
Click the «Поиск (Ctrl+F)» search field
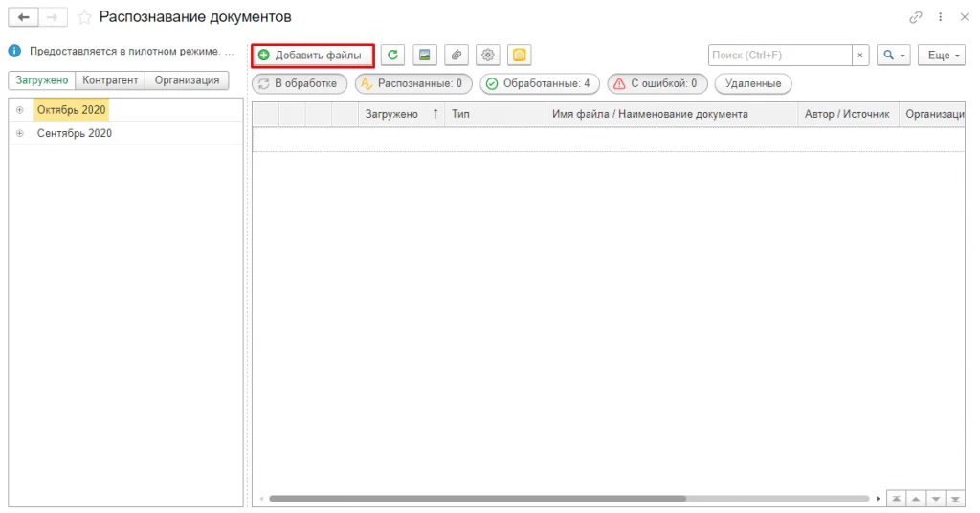[780, 55]
